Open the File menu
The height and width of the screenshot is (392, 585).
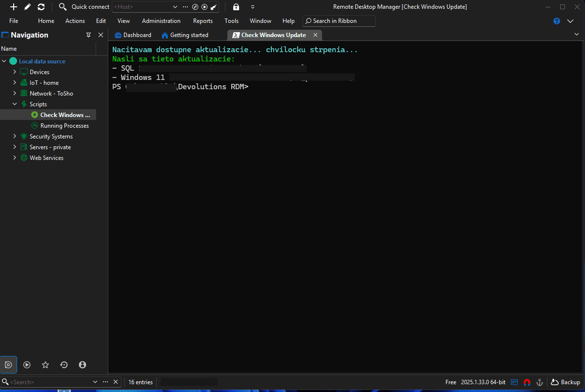pyautogui.click(x=14, y=21)
